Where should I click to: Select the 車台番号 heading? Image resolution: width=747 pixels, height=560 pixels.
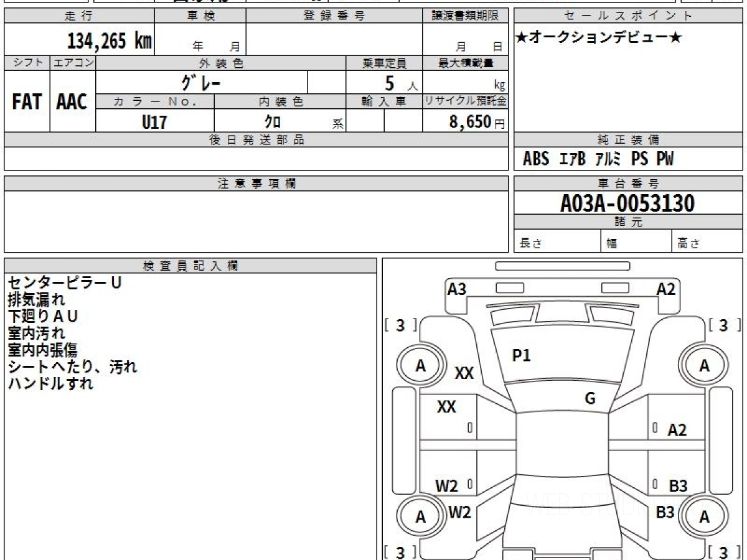[629, 184]
